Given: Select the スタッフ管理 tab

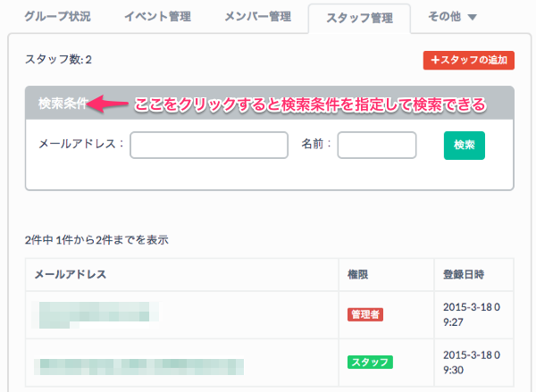Looking at the screenshot, I should [x=358, y=17].
